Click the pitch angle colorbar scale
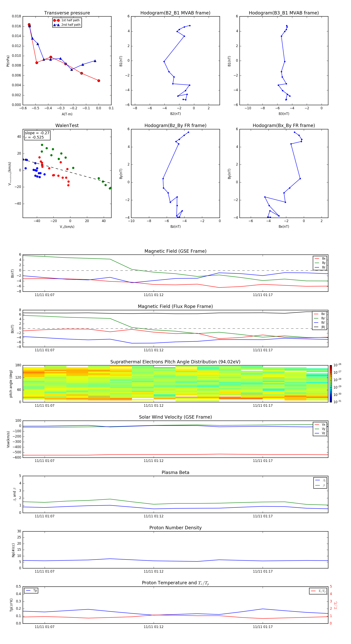Screen dimensions: 351x644 pos(331,384)
